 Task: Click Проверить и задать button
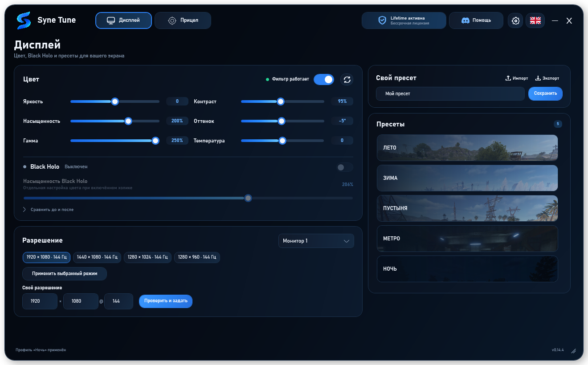[x=166, y=301]
